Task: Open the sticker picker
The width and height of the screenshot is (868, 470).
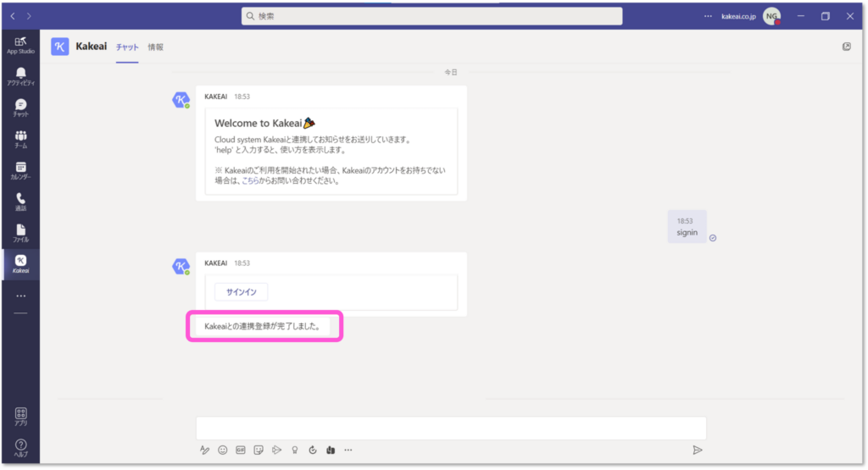Action: pyautogui.click(x=259, y=450)
